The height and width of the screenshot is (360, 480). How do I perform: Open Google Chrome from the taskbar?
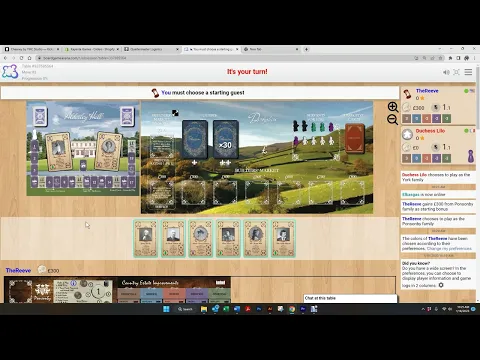point(292,309)
